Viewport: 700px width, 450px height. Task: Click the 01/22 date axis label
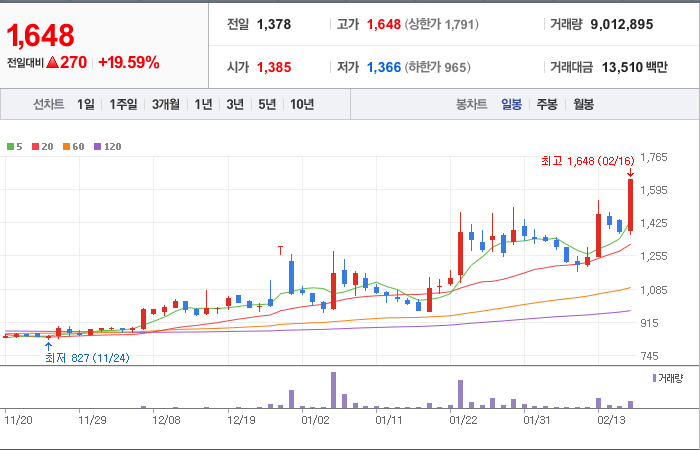(463, 420)
